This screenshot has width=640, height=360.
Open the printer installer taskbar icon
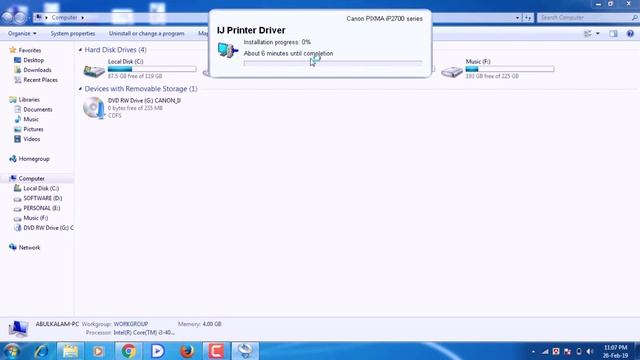(245, 351)
